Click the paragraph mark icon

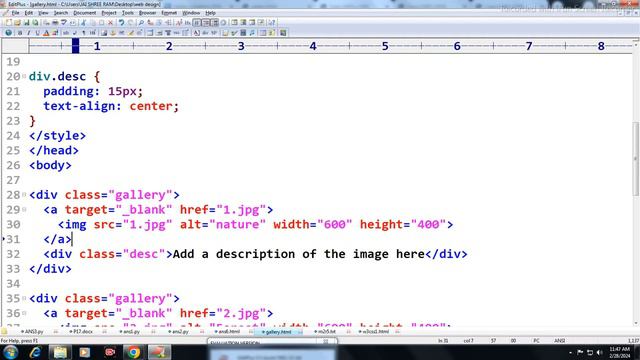tap(84, 33)
